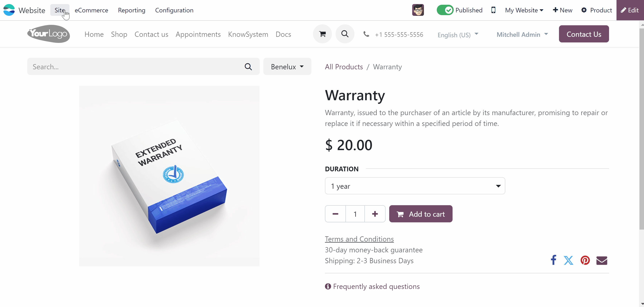Image resolution: width=644 pixels, height=307 pixels.
Task: Open the English (US) language selector
Action: (458, 35)
